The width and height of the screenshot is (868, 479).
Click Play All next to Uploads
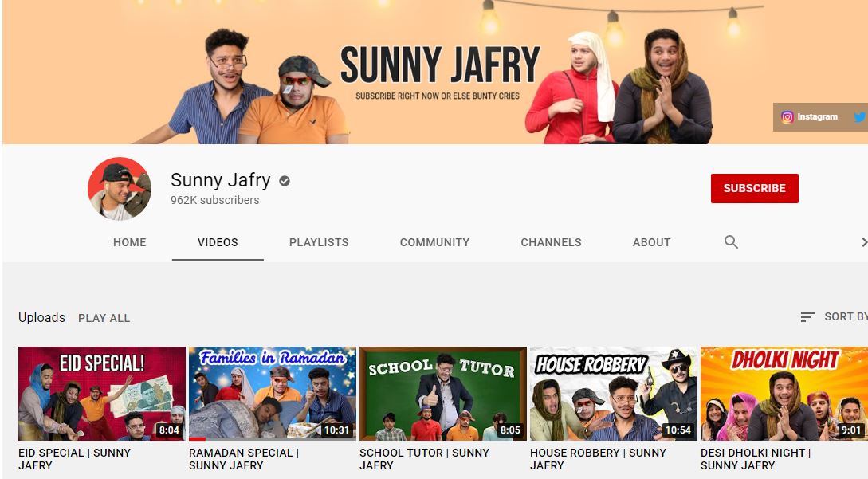[104, 319]
